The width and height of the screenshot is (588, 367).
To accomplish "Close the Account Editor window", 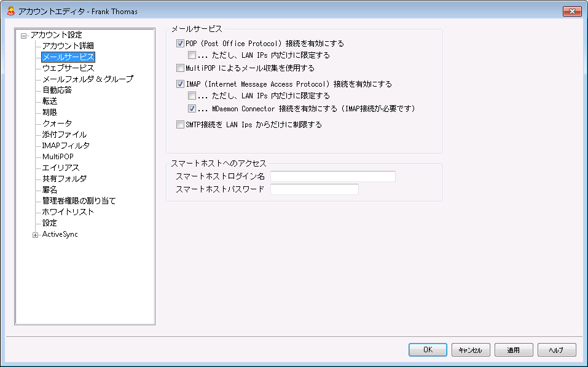I will pyautogui.click(x=571, y=11).
